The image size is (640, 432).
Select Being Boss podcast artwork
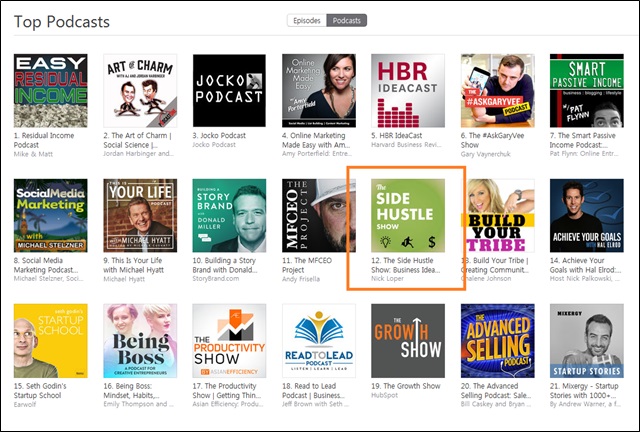click(140, 340)
